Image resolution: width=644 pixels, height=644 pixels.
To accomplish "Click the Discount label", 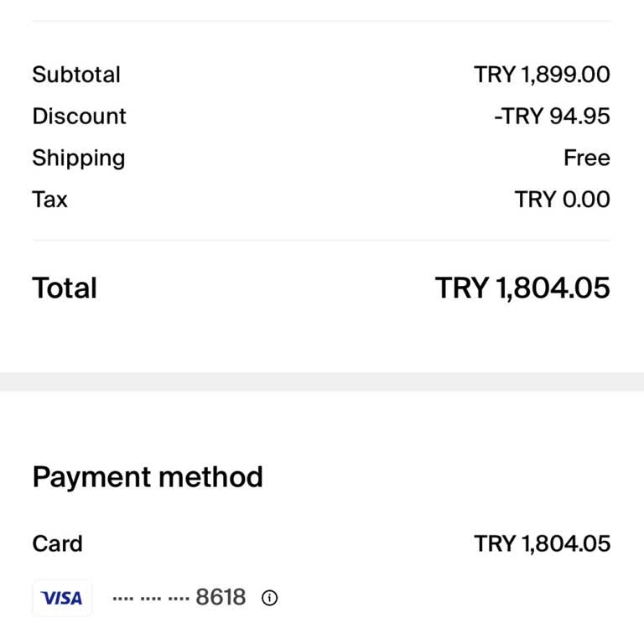I will point(79,117).
